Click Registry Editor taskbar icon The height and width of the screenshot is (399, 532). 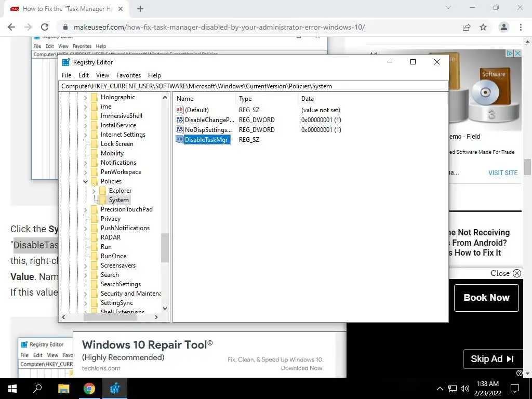point(115,389)
